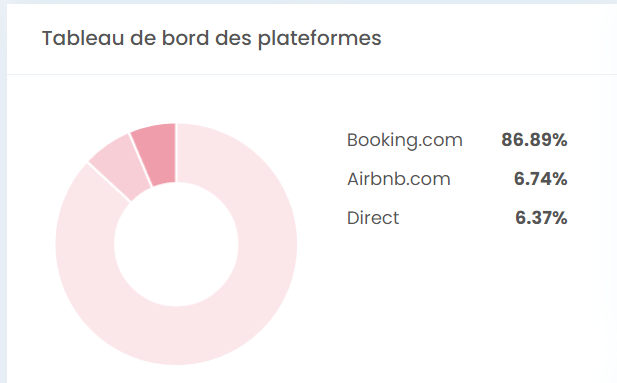Screen dimensions: 617x383
Task: Click the Direct legend label
Action: (x=373, y=218)
